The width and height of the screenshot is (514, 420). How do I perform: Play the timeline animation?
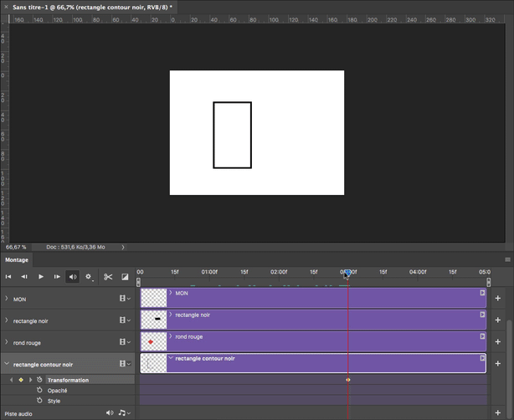tap(41, 277)
